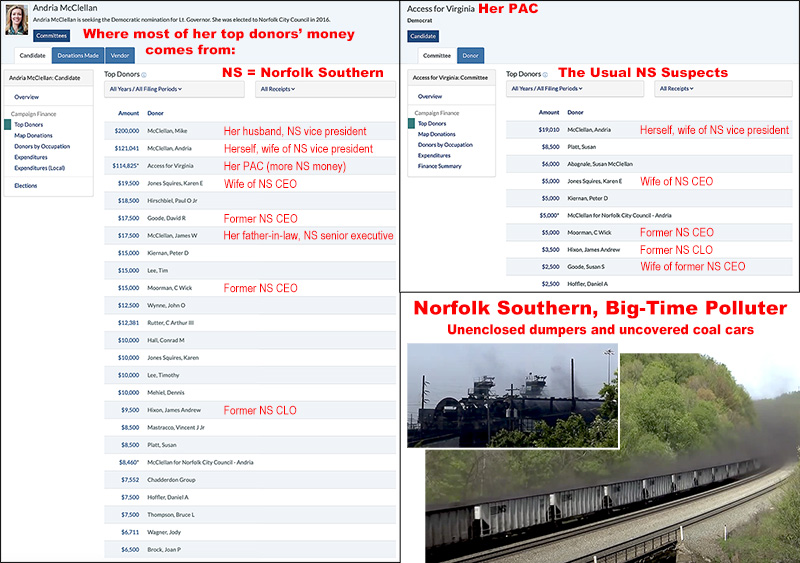Open Map Donations in Access for Virginia sidebar
This screenshot has height=563, width=800.
(437, 134)
